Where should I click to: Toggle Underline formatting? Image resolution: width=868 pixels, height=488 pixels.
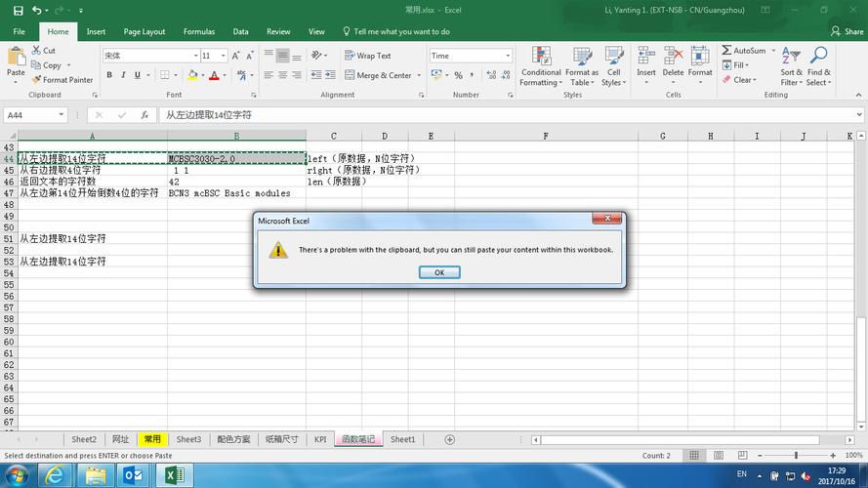click(138, 75)
